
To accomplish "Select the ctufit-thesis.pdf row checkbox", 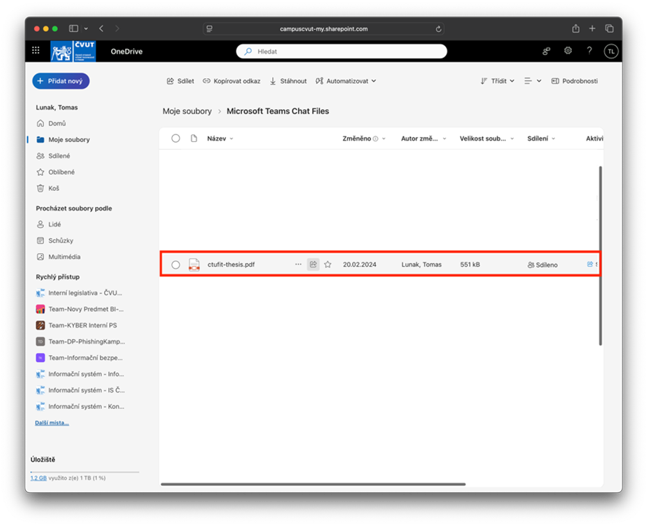I will pyautogui.click(x=176, y=264).
